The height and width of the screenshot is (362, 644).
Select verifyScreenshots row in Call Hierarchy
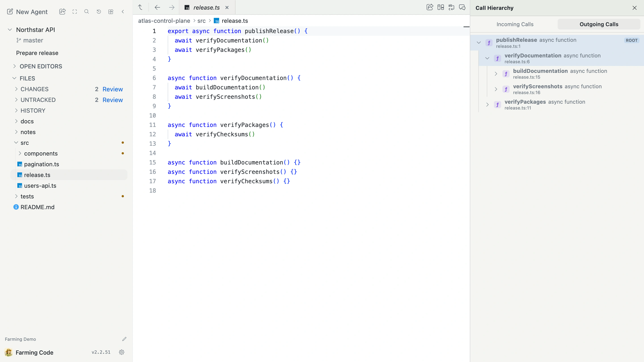[566, 89]
